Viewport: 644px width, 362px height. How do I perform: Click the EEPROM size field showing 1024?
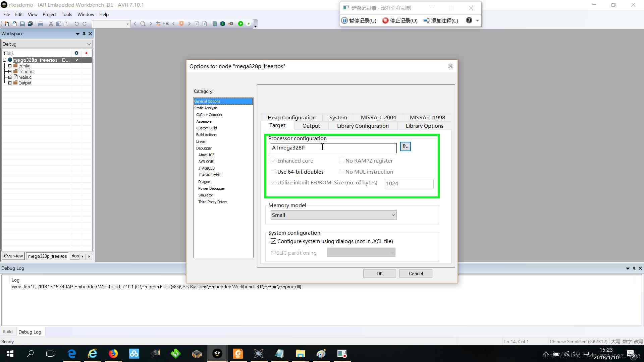pyautogui.click(x=409, y=184)
